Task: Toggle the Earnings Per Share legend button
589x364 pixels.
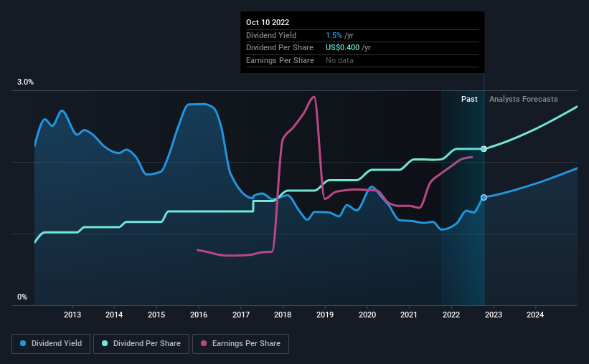Action: point(240,344)
